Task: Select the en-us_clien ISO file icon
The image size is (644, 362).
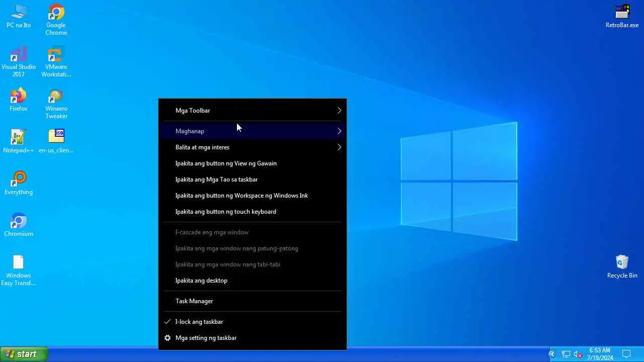Action: pyautogui.click(x=56, y=141)
